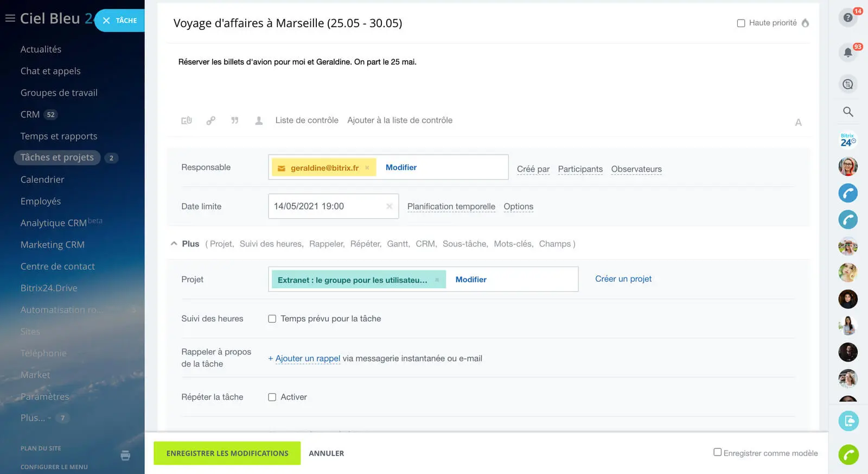Click the help question mark icon
The image size is (868, 474).
pos(847,18)
